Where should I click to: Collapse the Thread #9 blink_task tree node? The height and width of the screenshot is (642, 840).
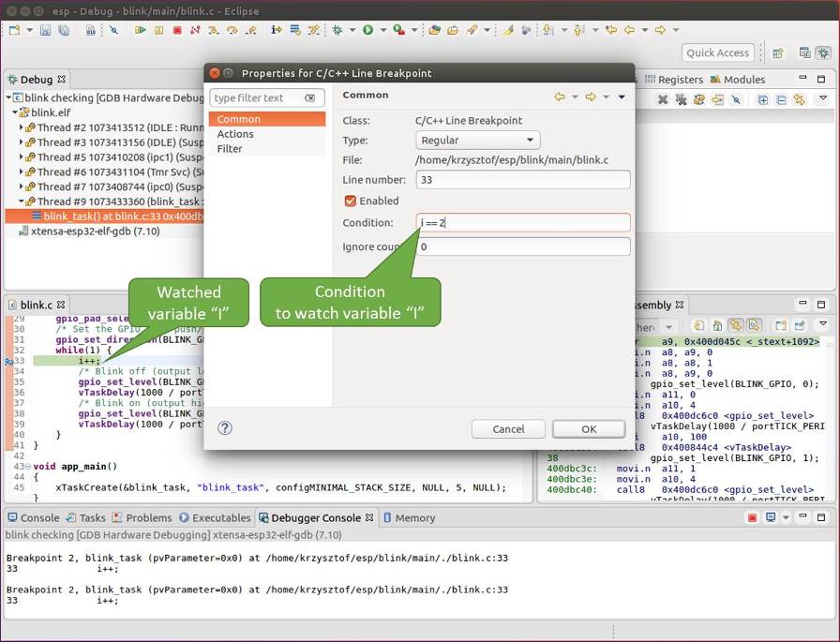point(22,202)
